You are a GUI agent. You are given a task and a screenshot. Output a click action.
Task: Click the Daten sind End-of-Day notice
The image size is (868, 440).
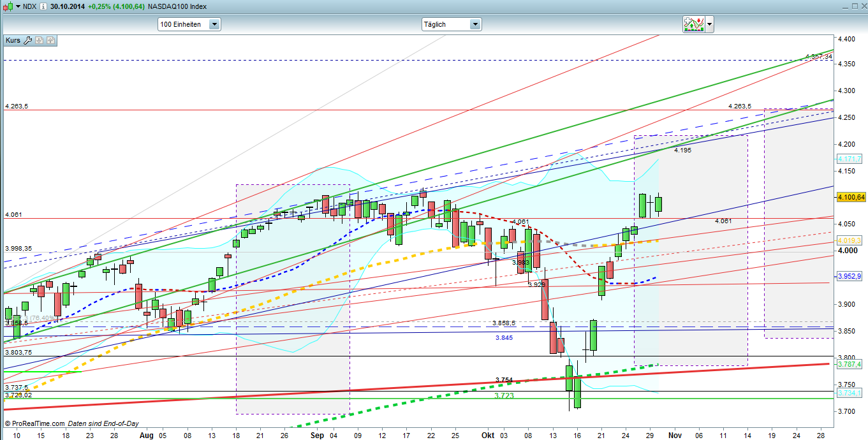[103, 423]
